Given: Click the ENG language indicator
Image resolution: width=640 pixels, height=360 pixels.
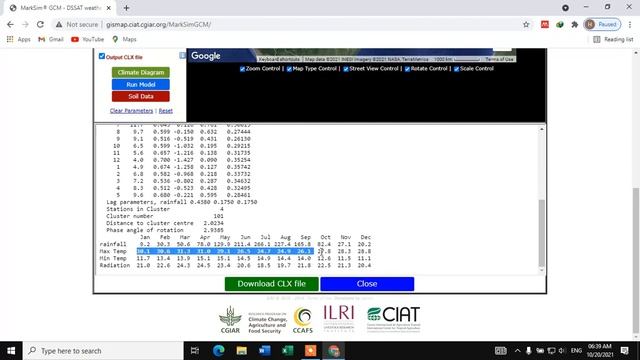Looking at the screenshot, I should click(x=576, y=351).
